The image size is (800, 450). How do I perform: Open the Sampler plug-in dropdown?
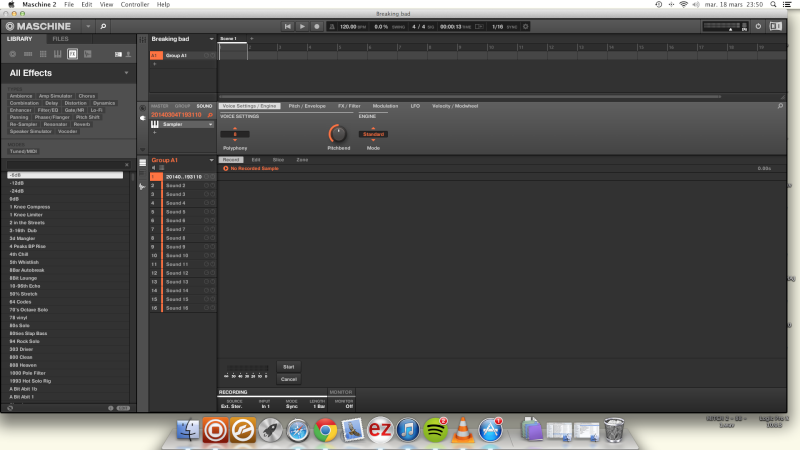(x=210, y=124)
